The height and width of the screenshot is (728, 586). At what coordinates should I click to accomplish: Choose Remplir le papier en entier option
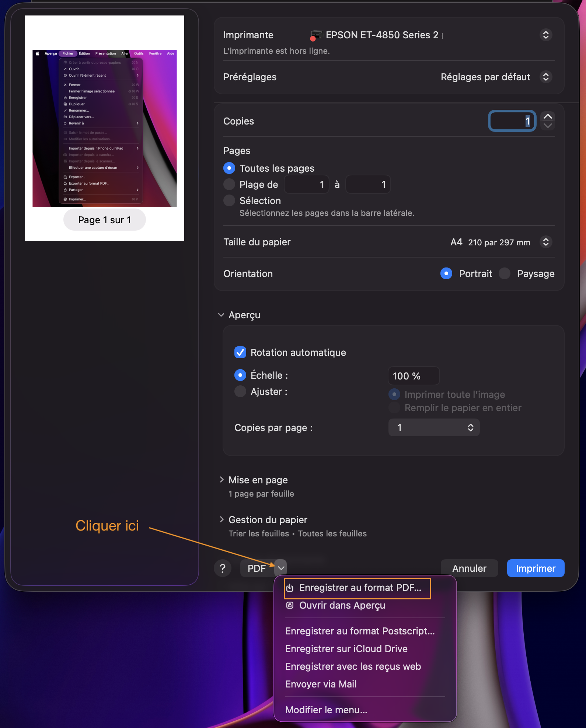click(394, 407)
